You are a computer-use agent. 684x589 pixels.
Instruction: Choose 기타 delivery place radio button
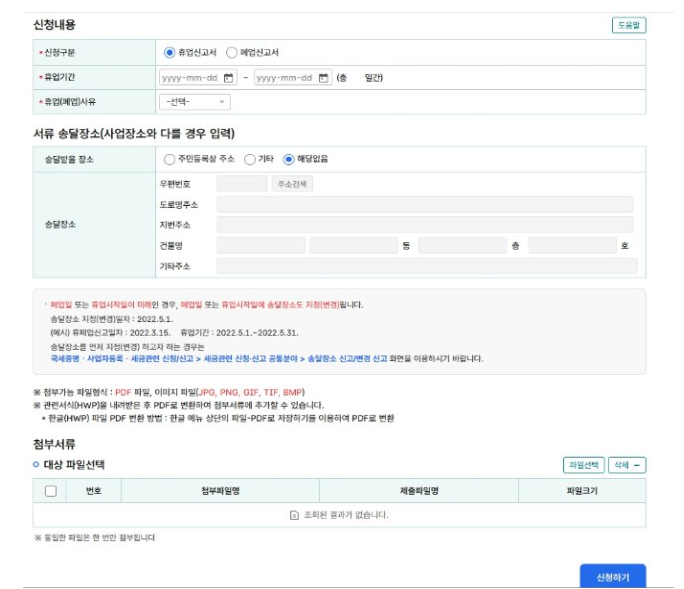pyautogui.click(x=250, y=159)
